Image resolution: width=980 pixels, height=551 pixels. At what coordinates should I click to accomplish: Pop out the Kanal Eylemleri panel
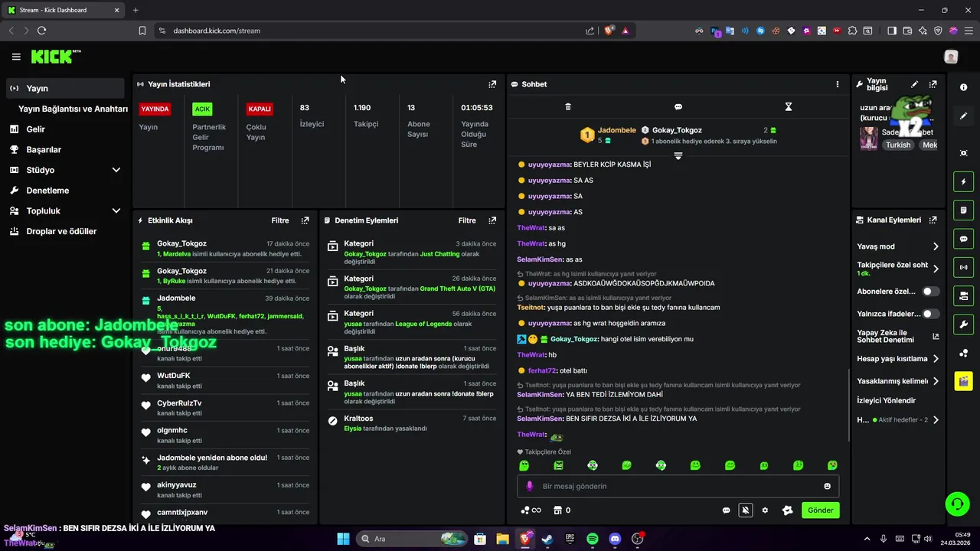click(x=933, y=220)
